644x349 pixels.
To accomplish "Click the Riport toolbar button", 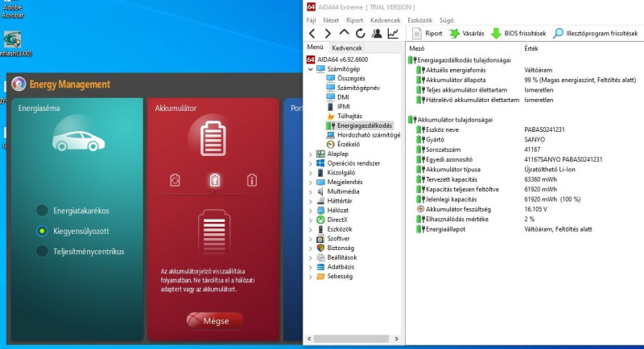I will coord(427,34).
